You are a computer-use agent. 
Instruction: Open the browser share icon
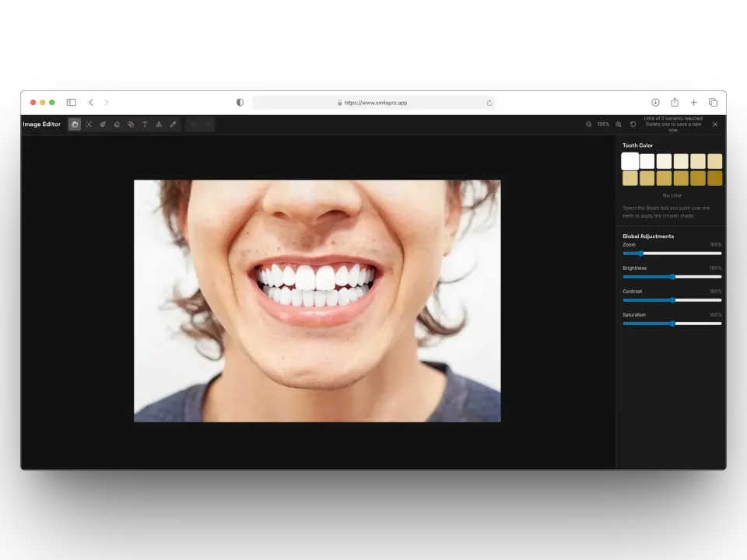(x=675, y=103)
